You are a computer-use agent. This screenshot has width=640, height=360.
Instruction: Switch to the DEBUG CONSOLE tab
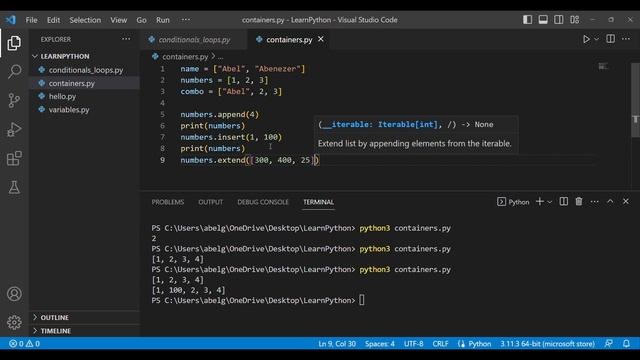pyautogui.click(x=263, y=202)
